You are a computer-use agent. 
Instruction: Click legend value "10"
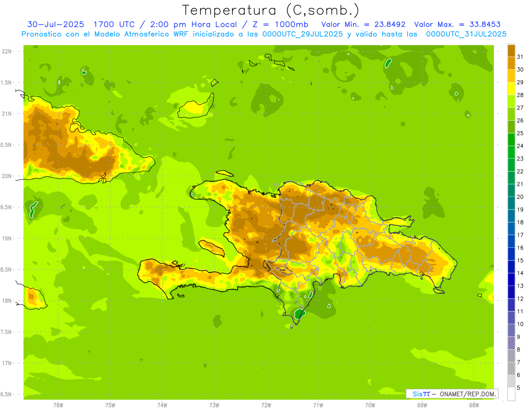click(520, 324)
